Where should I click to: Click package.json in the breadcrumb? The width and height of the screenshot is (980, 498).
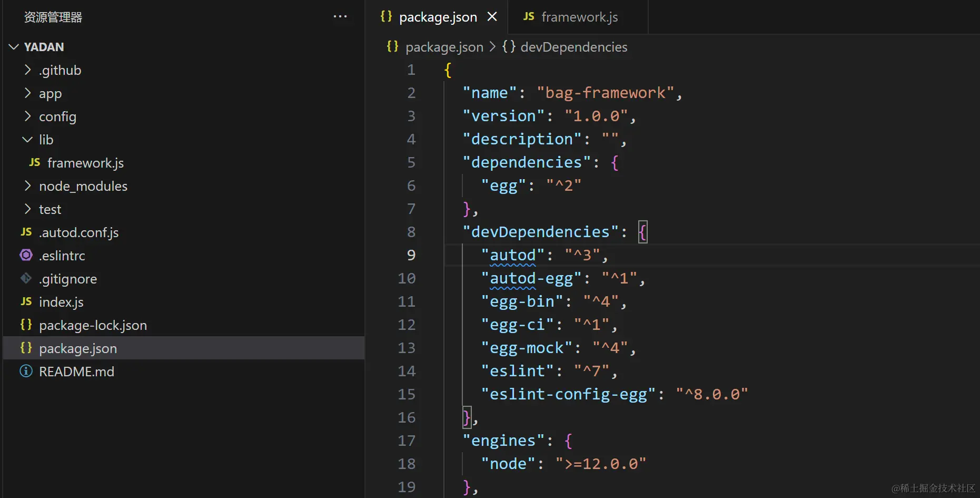pyautogui.click(x=444, y=47)
